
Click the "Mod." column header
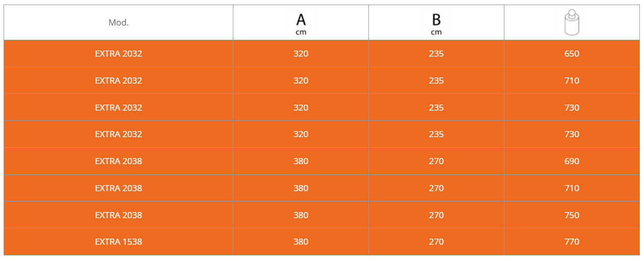(118, 23)
